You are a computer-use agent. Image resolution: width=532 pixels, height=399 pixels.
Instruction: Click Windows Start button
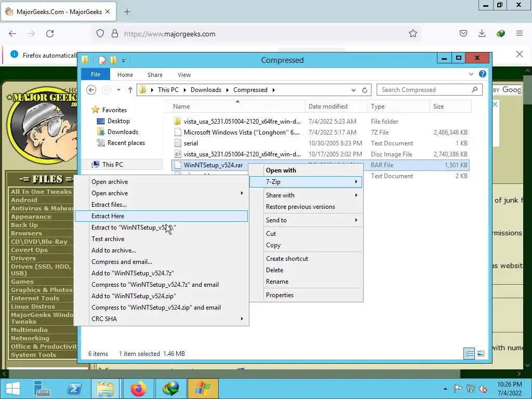(x=13, y=389)
